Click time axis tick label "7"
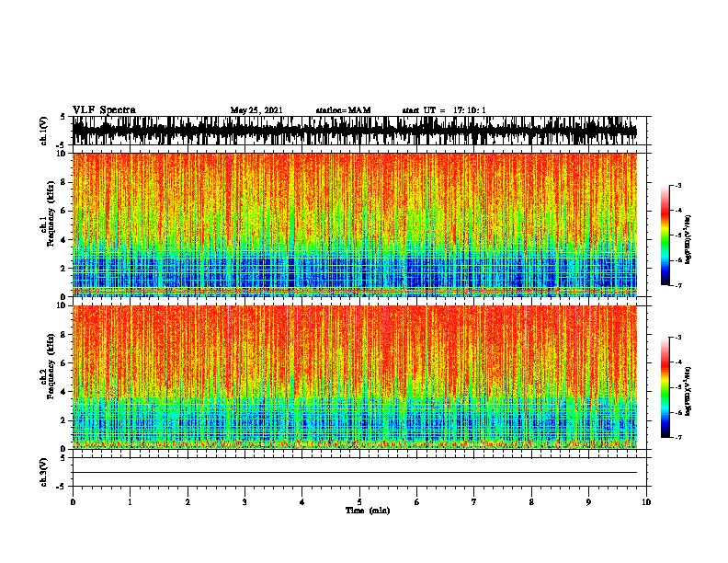The image size is (728, 563). (x=474, y=502)
